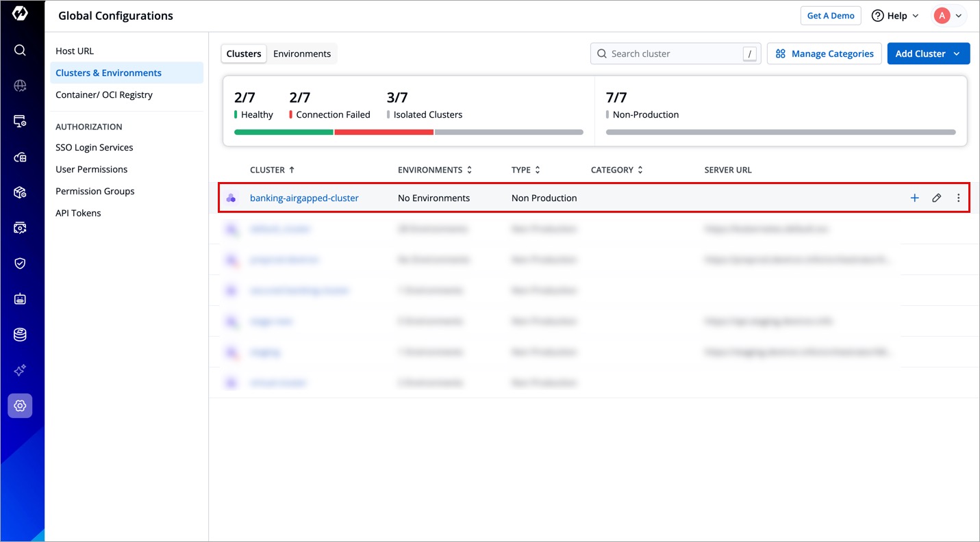This screenshot has width=980, height=542.
Task: Sort table by Environments column
Action: point(435,170)
